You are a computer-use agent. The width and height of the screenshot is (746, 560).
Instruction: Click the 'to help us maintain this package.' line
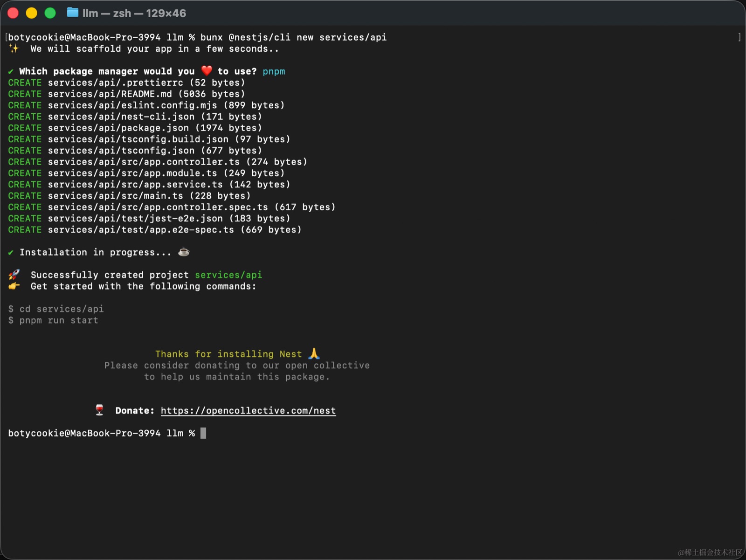click(237, 377)
